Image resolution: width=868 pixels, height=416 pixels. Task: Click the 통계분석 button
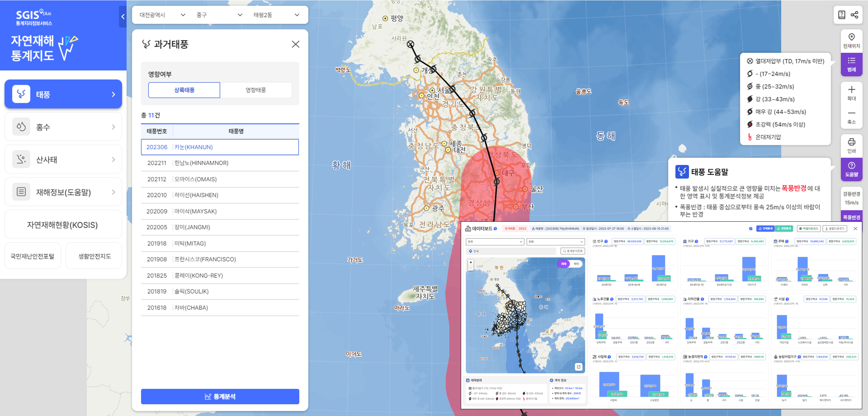pos(220,396)
